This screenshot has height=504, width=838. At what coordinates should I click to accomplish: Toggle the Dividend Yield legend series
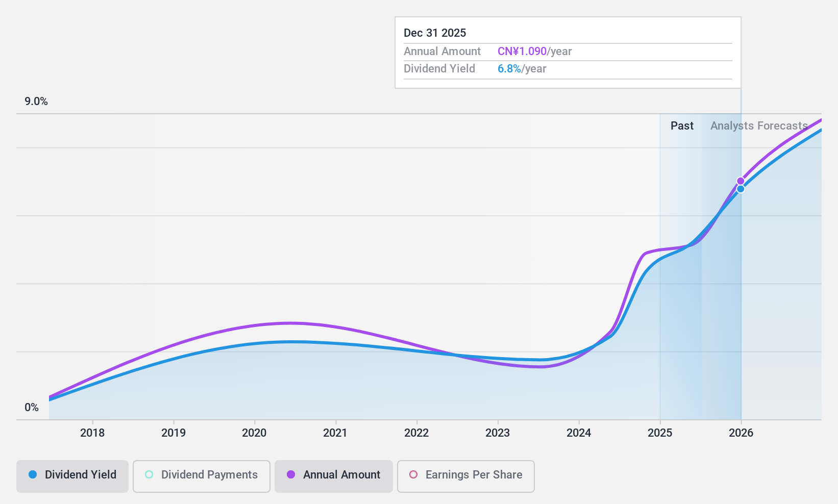click(72, 476)
